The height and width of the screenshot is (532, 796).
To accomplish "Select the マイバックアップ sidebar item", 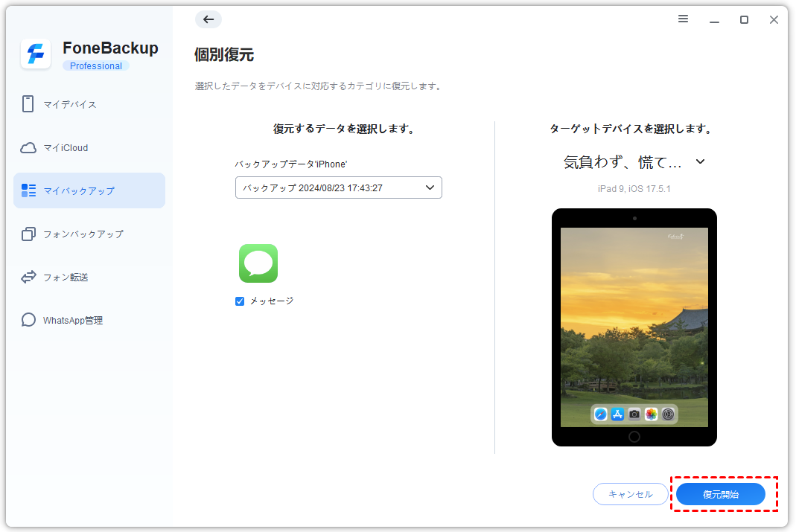I will click(x=89, y=190).
